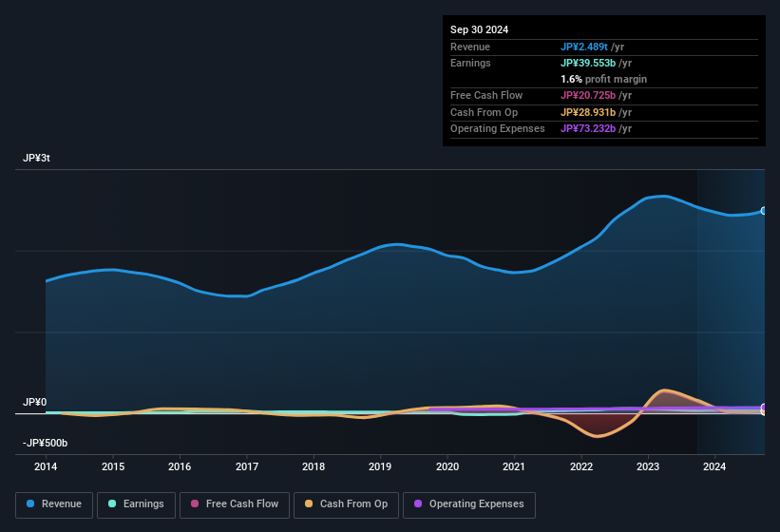The image size is (780, 532).
Task: Click the Free Cash Flow label in tooltip
Action: [x=486, y=95]
